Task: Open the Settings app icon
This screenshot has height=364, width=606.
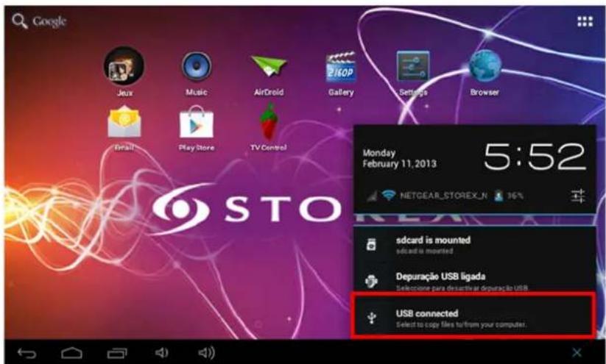Action: click(413, 74)
